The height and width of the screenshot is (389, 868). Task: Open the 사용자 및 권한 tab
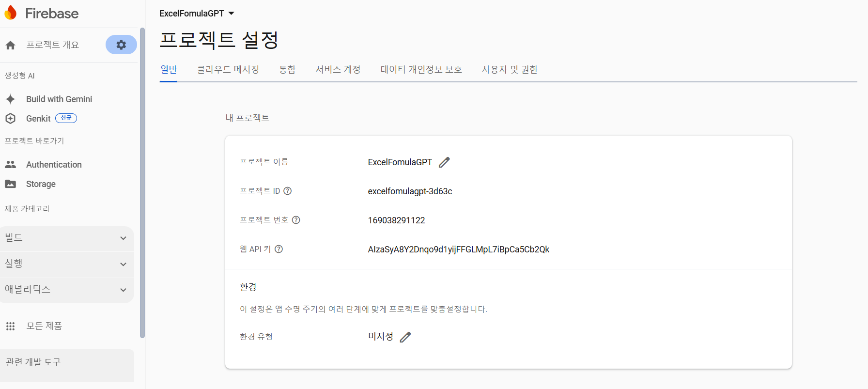(x=510, y=69)
